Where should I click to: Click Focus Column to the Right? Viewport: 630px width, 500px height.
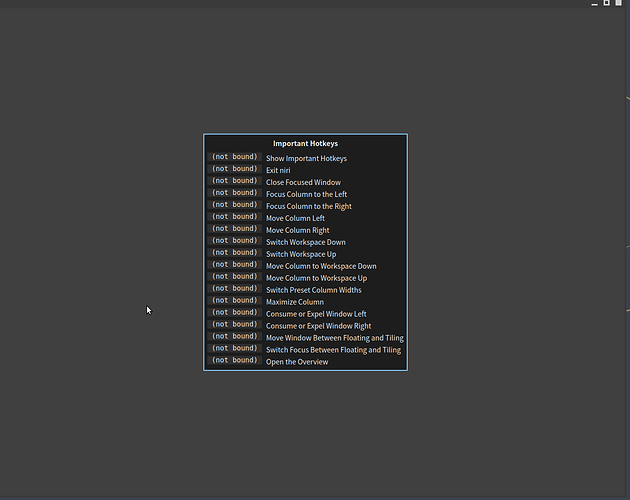(x=309, y=206)
